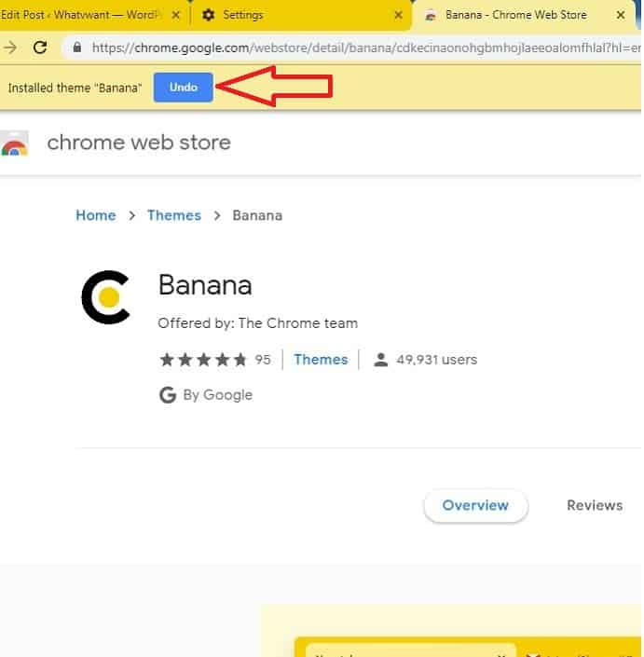Click the Banana tab favicon
644x657 pixels.
tap(431, 16)
